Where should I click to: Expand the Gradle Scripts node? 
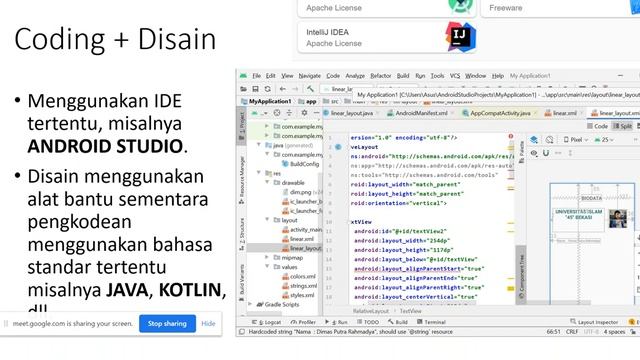click(x=251, y=304)
